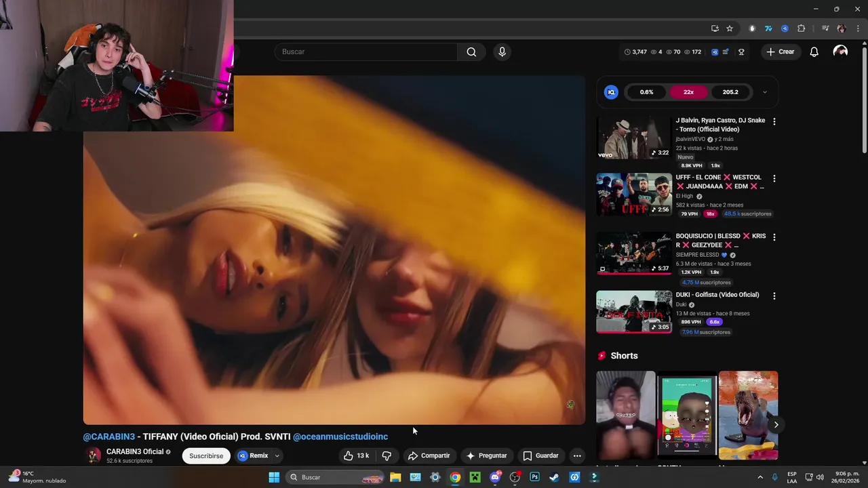Viewport: 868px width, 488px height.
Task: Open taskbar weather widget 16°C
Action: [x=38, y=477]
